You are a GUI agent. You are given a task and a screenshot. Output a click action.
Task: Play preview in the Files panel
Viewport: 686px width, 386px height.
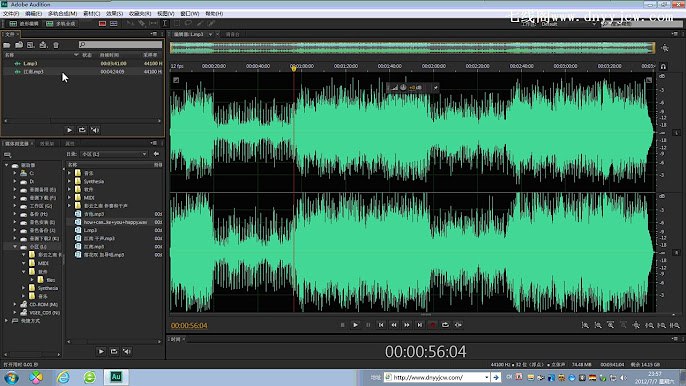coord(69,130)
